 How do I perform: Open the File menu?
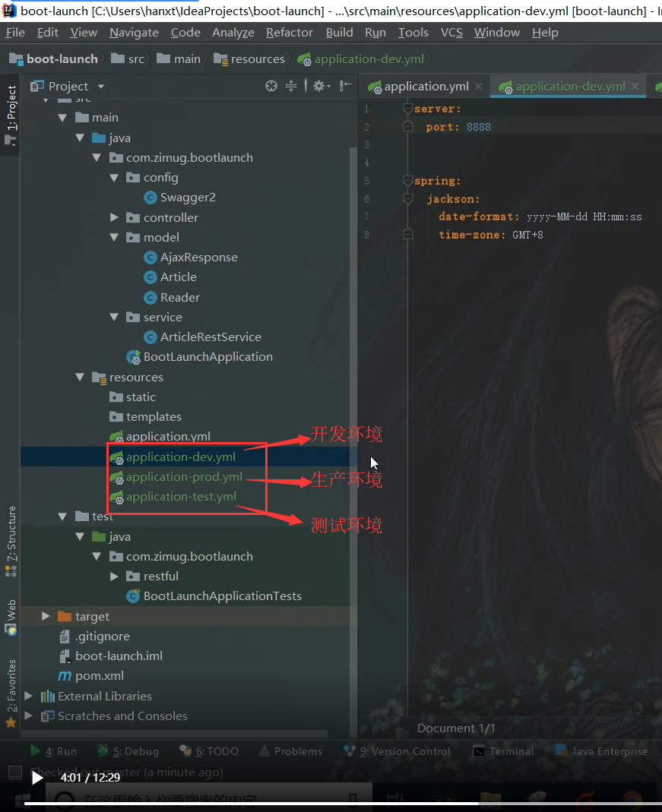coord(15,32)
